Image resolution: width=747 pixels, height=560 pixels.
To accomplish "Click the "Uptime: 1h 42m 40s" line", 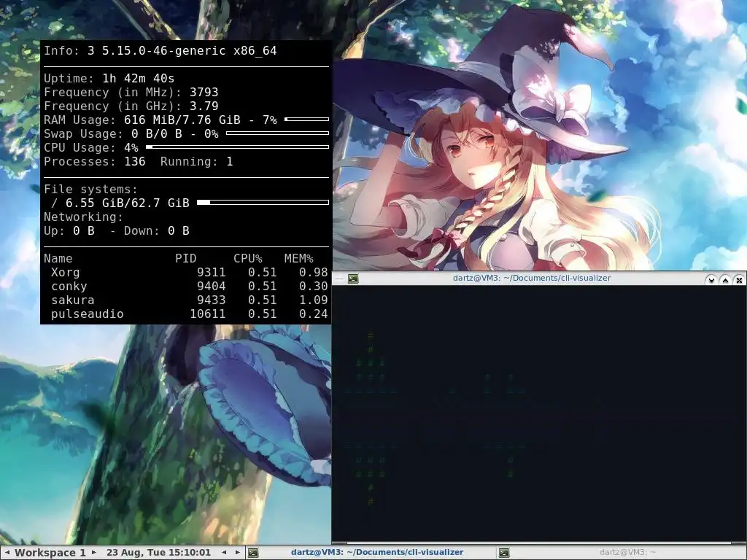I will 109,79.
